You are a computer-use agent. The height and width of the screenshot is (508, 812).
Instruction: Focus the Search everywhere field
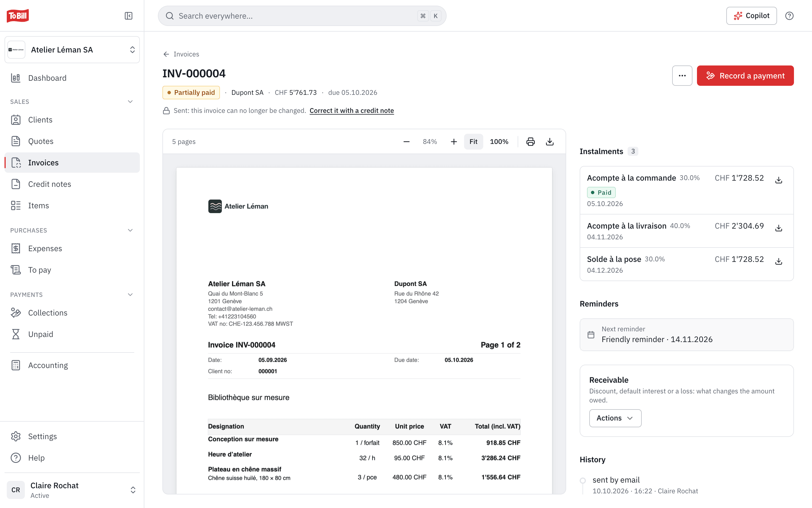[302, 16]
